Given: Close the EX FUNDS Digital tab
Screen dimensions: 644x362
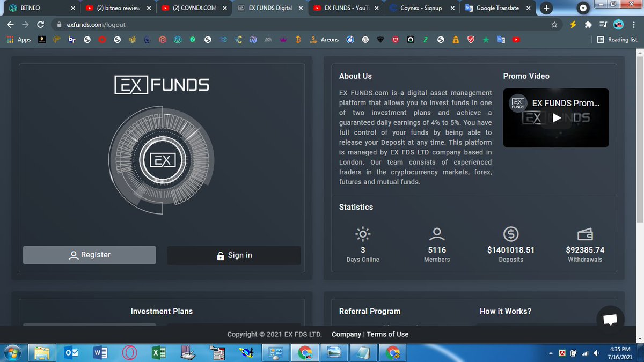Looking at the screenshot, I should 301,8.
